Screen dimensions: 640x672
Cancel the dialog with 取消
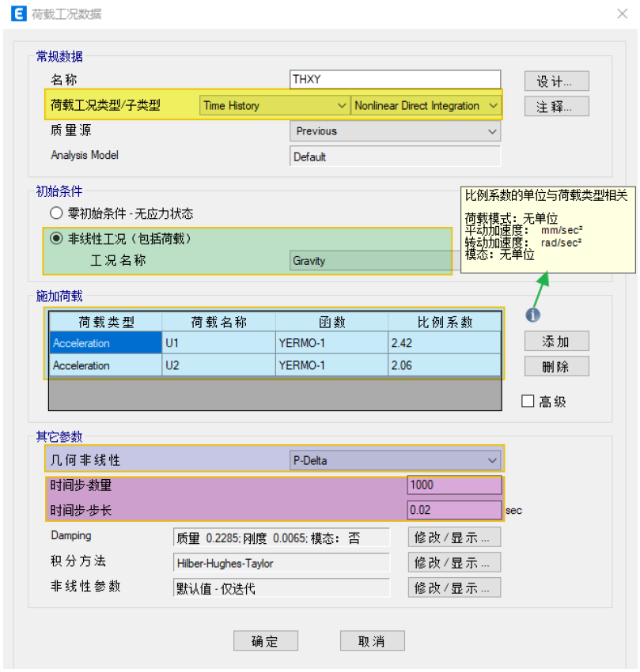[372, 641]
